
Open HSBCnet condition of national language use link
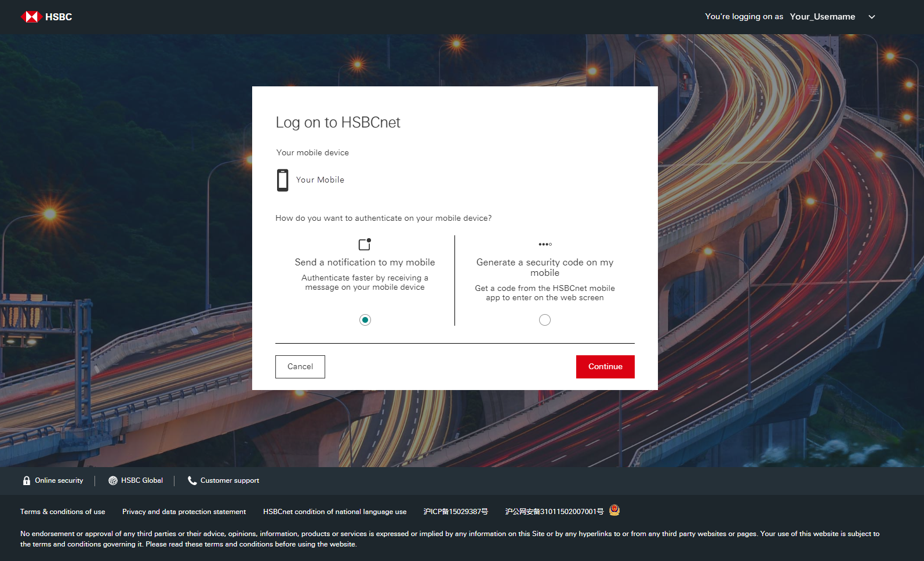[x=334, y=512]
